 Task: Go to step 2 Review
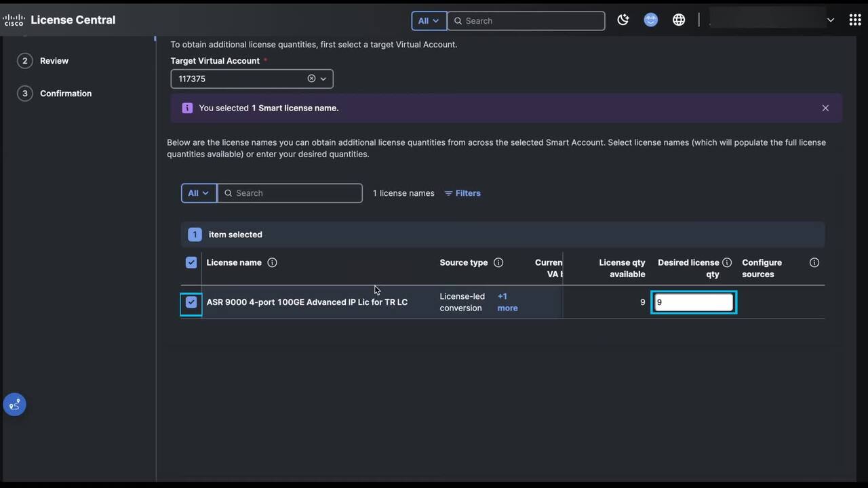point(43,61)
